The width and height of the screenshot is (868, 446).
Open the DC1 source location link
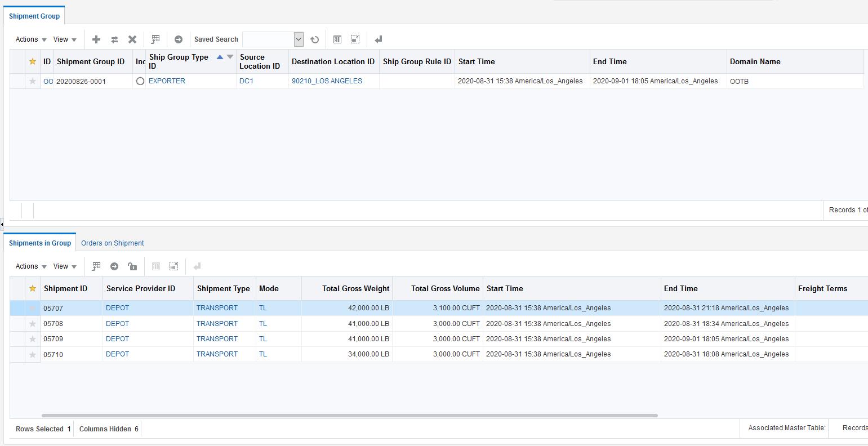pyautogui.click(x=246, y=81)
